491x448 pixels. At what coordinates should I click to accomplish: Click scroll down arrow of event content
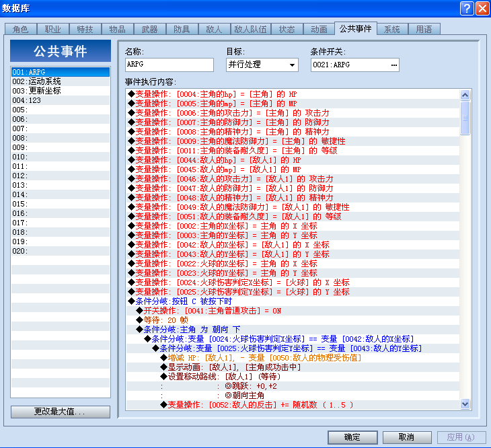coord(465,404)
